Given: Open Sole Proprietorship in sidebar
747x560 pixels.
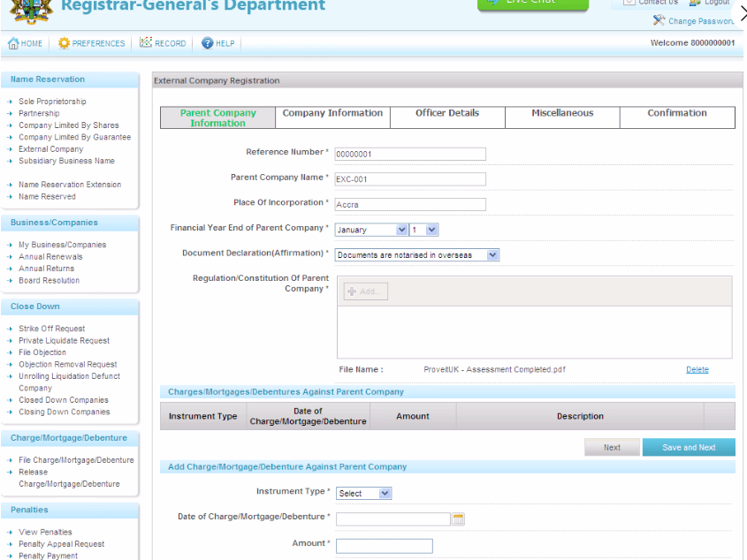Looking at the screenshot, I should tap(52, 102).
